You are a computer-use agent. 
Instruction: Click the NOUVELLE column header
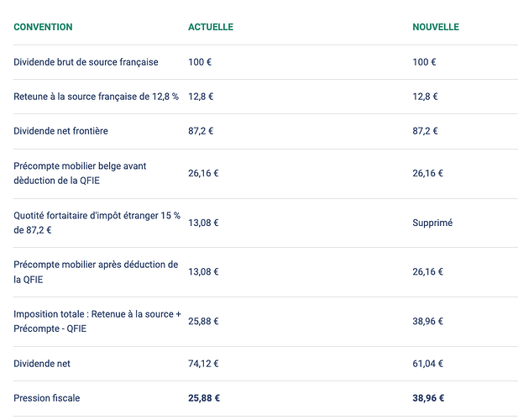coord(435,27)
